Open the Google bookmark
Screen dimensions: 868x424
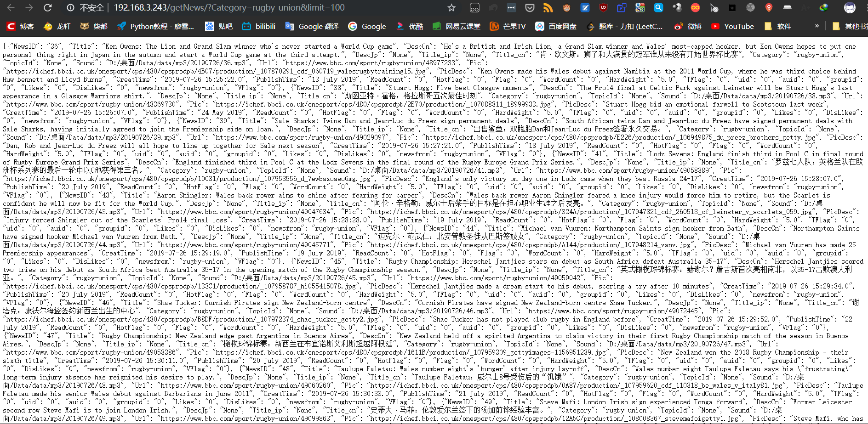click(x=367, y=26)
